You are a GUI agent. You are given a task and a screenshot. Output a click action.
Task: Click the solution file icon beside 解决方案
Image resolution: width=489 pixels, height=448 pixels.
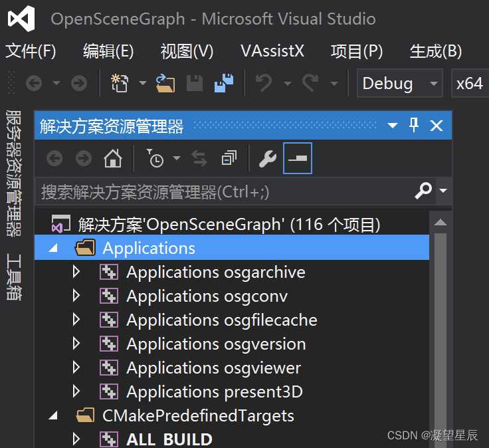(x=61, y=224)
